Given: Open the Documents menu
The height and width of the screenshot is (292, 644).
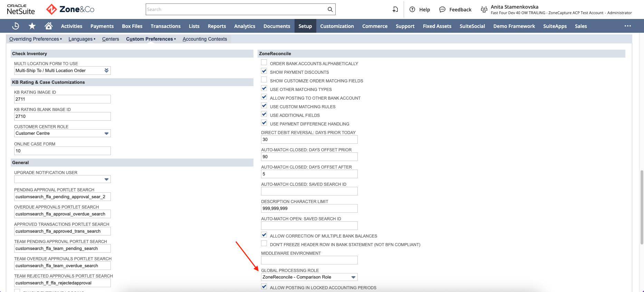Looking at the screenshot, I should point(277,26).
